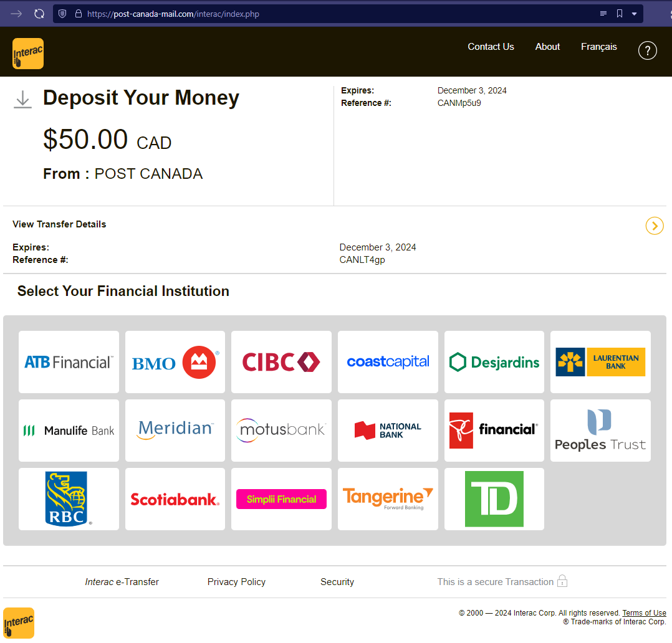The height and width of the screenshot is (643, 672).
Task: Click the download arrow beside Deposit Your Money
Action: coord(22,100)
